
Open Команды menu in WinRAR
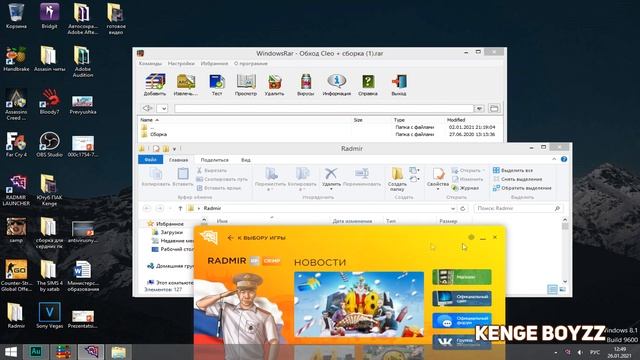(150, 64)
